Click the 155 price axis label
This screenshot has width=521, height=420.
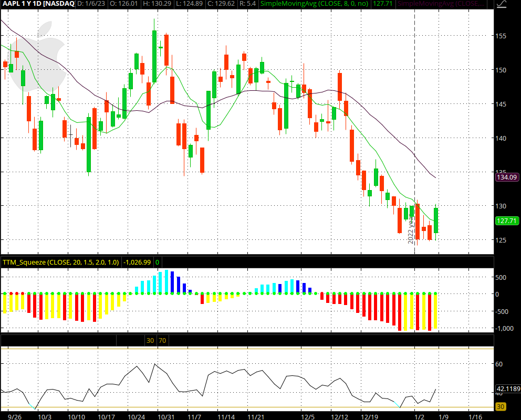[x=501, y=36]
